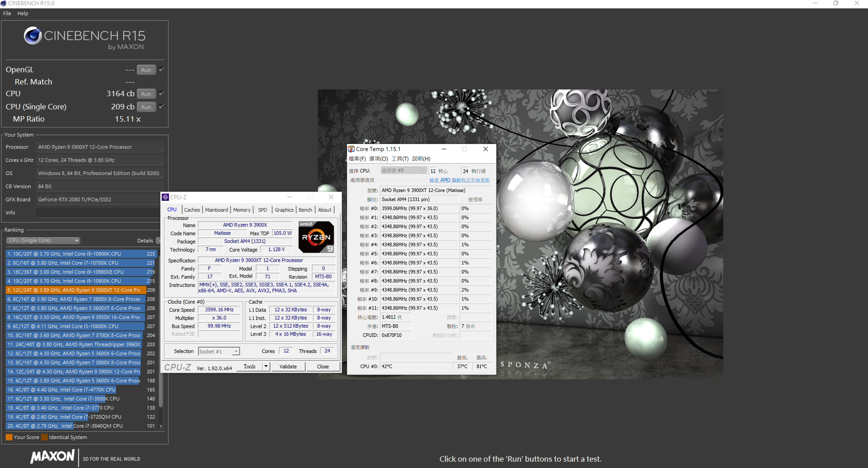This screenshot has height=468, width=868.
Task: Click the CPU-Z window title icon
Action: [x=165, y=197]
